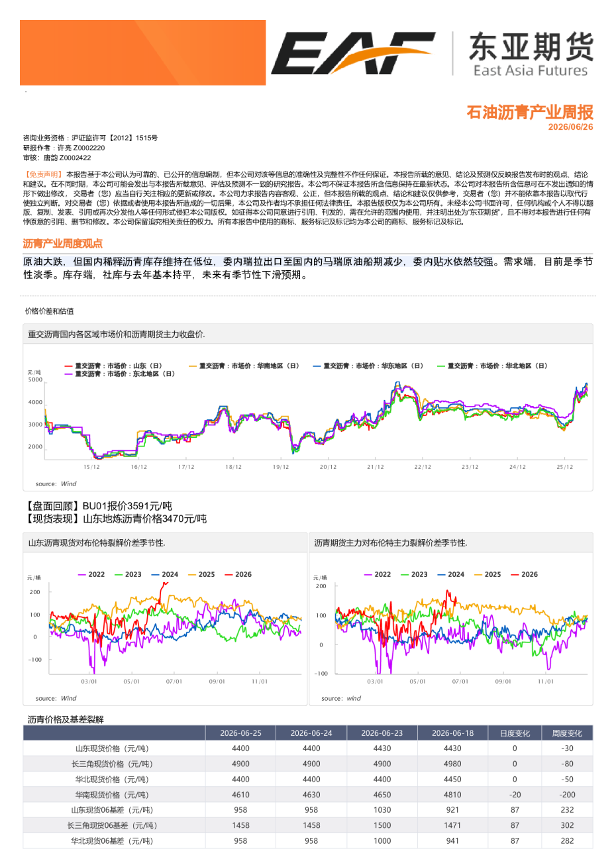Click the -80 weekly change for 长三角现货价格
The width and height of the screenshot is (616, 863).
coord(567,764)
